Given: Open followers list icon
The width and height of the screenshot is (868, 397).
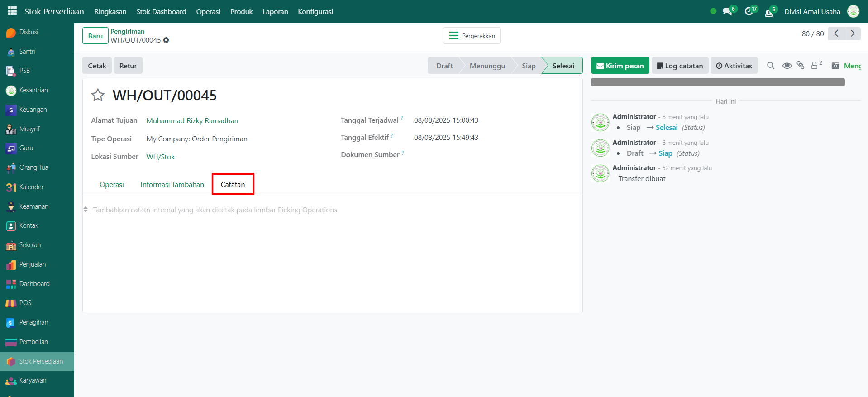Looking at the screenshot, I should coord(816,66).
